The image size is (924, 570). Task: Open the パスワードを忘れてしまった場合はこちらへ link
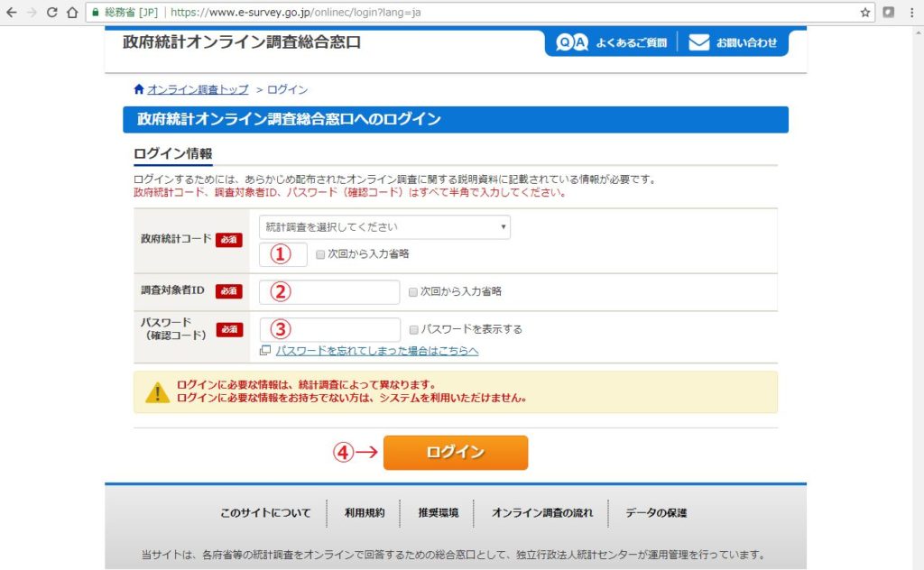tap(376, 351)
